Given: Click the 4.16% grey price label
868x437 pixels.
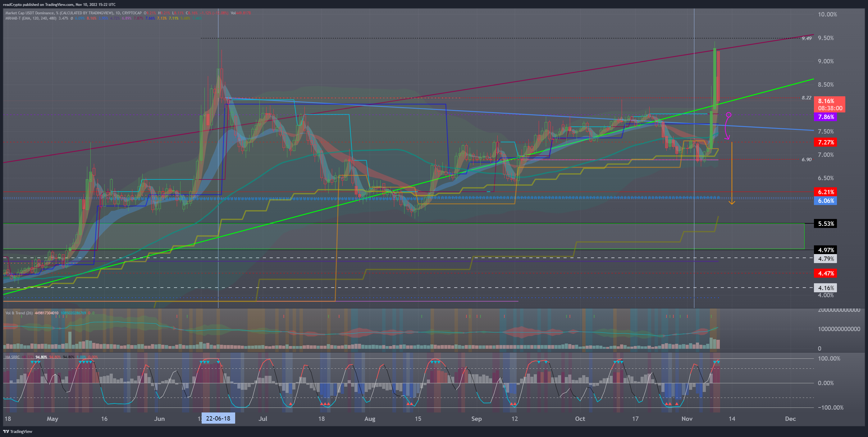Looking at the screenshot, I should [x=826, y=288].
